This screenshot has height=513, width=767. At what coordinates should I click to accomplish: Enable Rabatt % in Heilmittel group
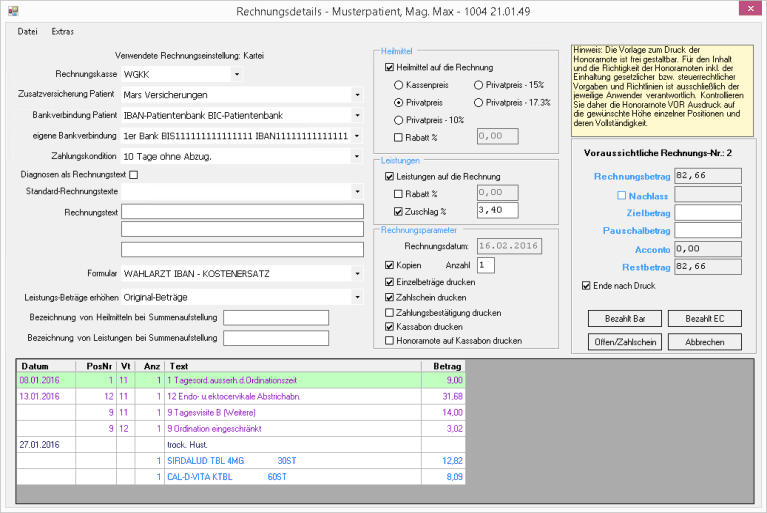[x=398, y=138]
